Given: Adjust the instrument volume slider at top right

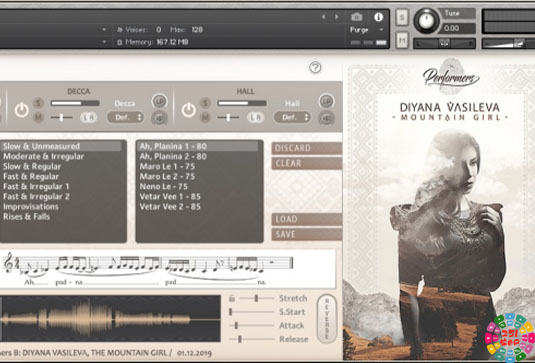Looking at the screenshot, I should click(x=508, y=43).
